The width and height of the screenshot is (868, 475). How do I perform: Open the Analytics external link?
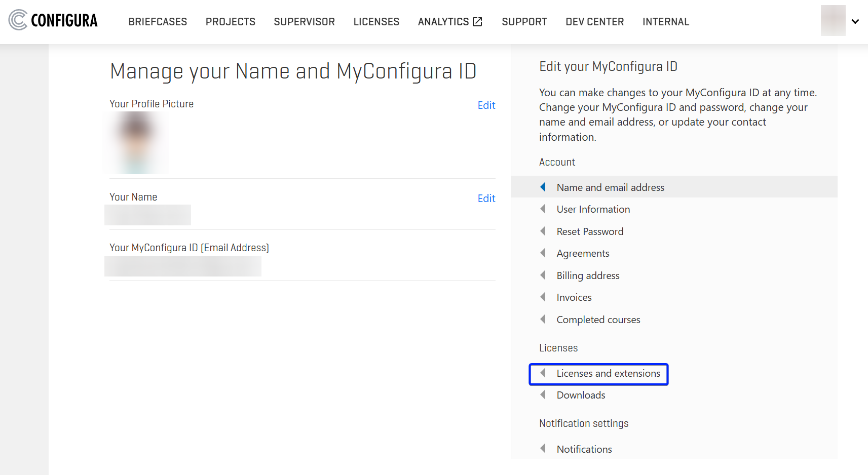click(x=450, y=22)
